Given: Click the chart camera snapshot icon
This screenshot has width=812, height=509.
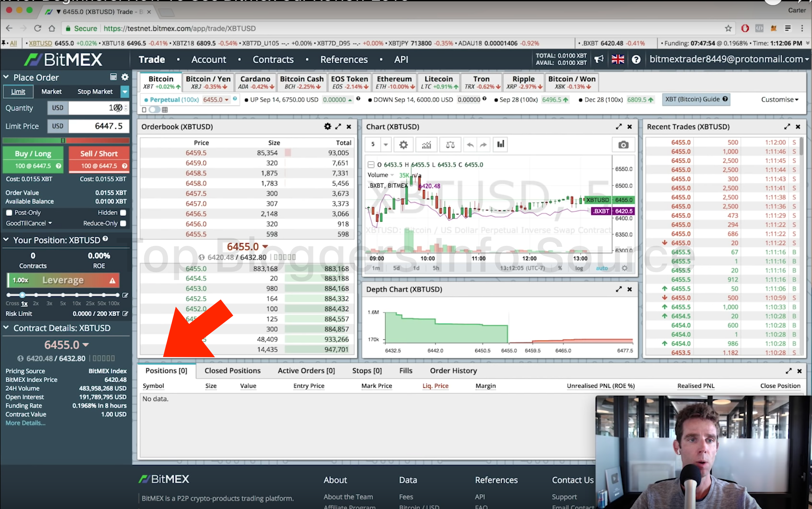Looking at the screenshot, I should (623, 145).
